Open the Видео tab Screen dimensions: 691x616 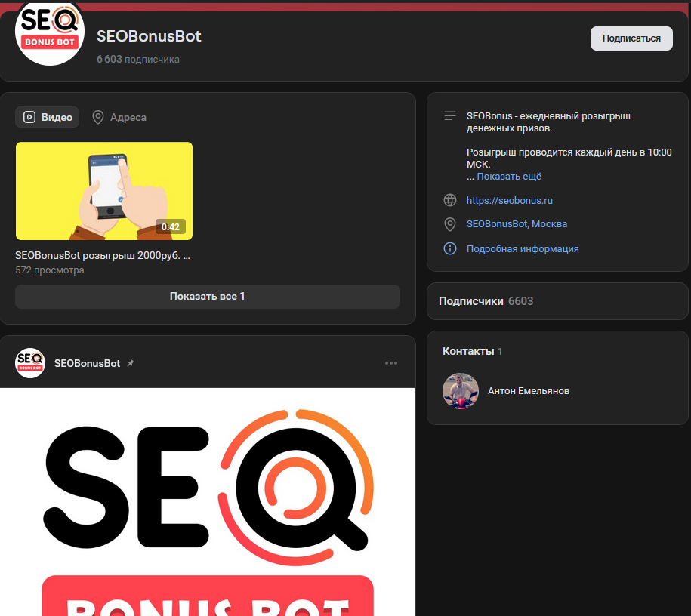(47, 117)
